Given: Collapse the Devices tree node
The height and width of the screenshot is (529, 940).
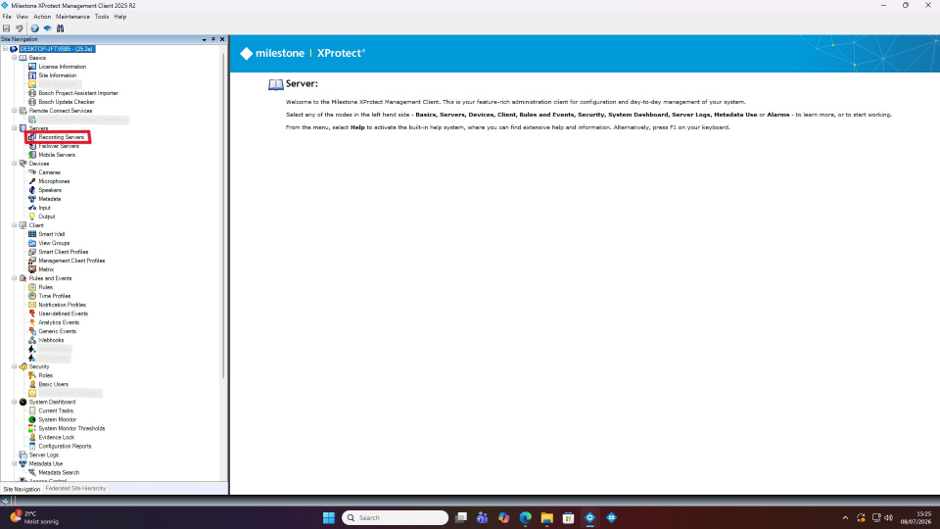Looking at the screenshot, I should tap(14, 163).
